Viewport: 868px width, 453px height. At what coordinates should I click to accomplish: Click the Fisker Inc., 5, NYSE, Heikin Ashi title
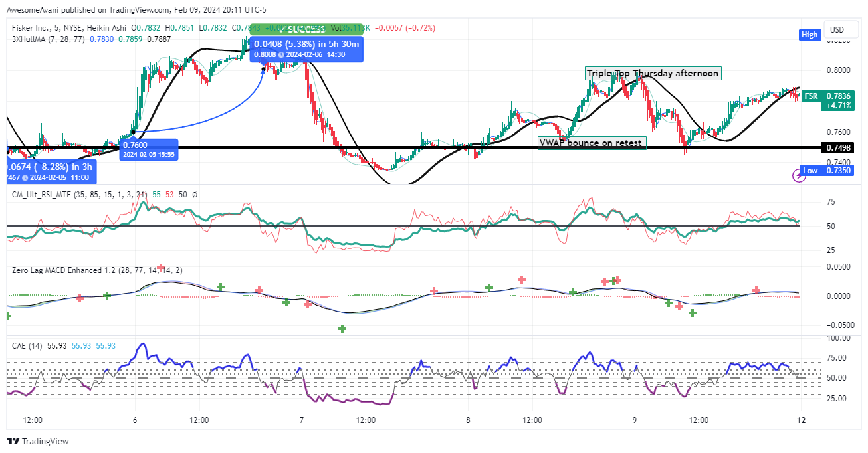pyautogui.click(x=70, y=28)
